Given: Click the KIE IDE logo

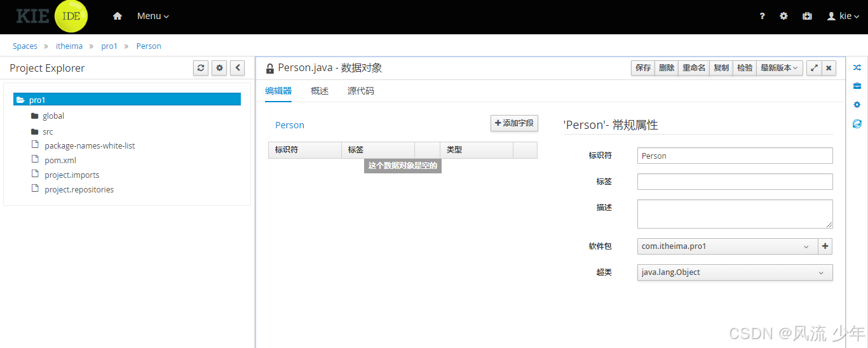Looking at the screenshot, I should click(52, 17).
